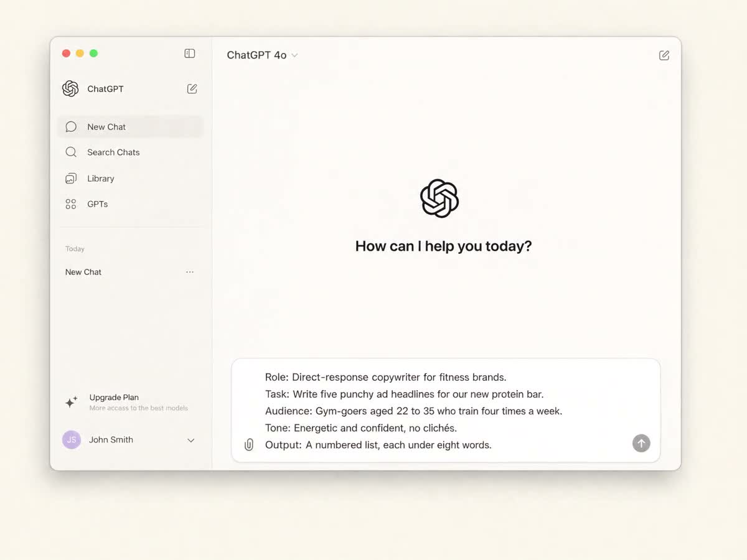Click the 'Today' section label

pyautogui.click(x=75, y=249)
